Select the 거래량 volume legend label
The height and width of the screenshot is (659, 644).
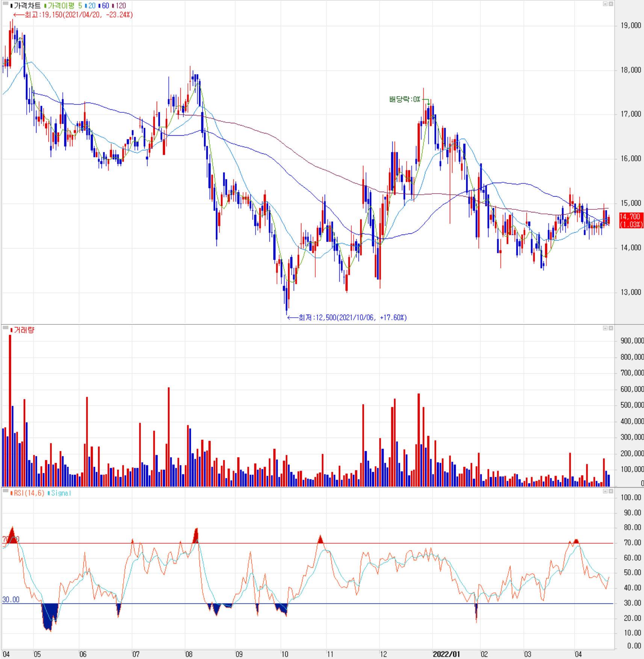(24, 330)
